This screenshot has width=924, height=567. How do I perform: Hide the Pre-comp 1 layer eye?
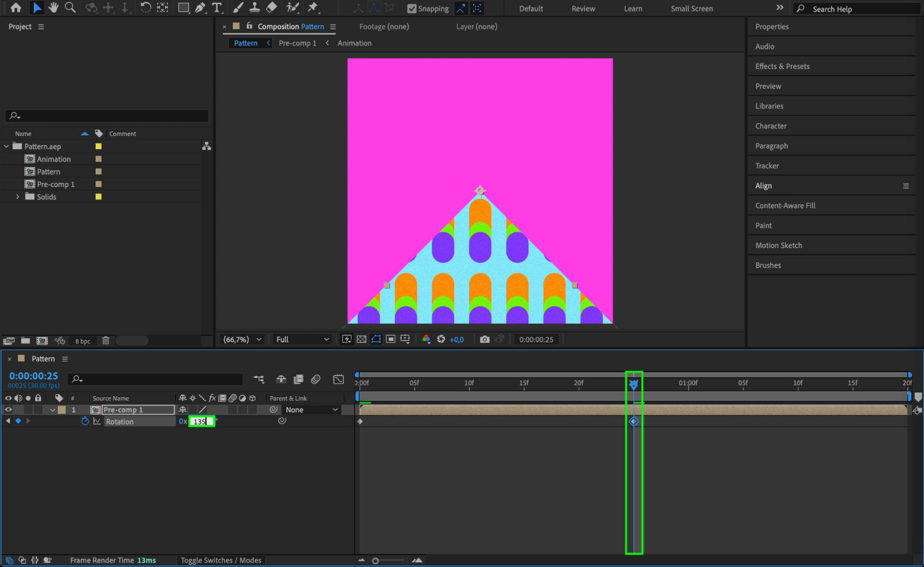[8, 409]
